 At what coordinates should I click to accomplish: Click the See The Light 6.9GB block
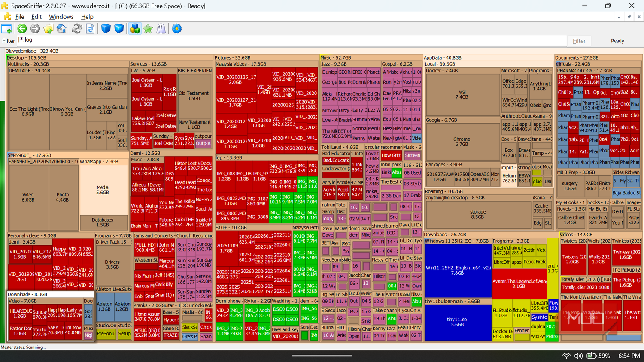(28, 112)
